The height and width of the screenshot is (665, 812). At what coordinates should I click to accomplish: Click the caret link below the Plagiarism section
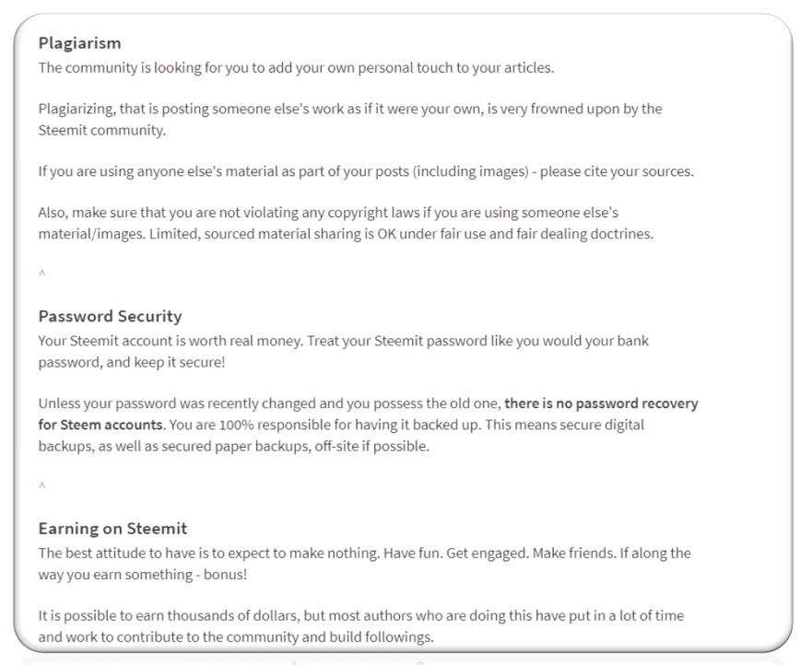coord(42,273)
